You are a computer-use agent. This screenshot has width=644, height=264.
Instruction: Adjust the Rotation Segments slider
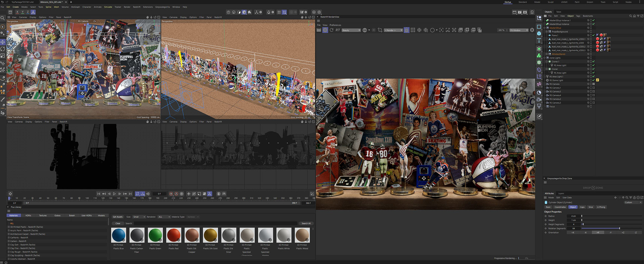(x=611, y=228)
